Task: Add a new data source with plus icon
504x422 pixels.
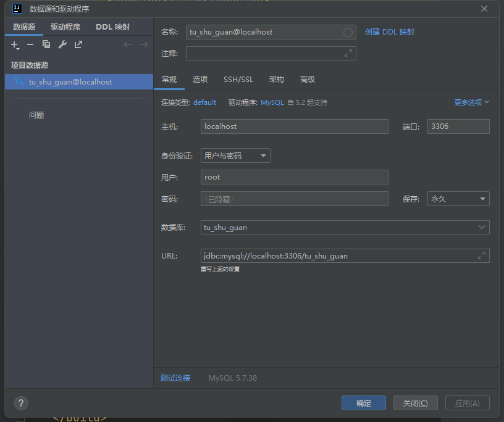Action: (15, 45)
